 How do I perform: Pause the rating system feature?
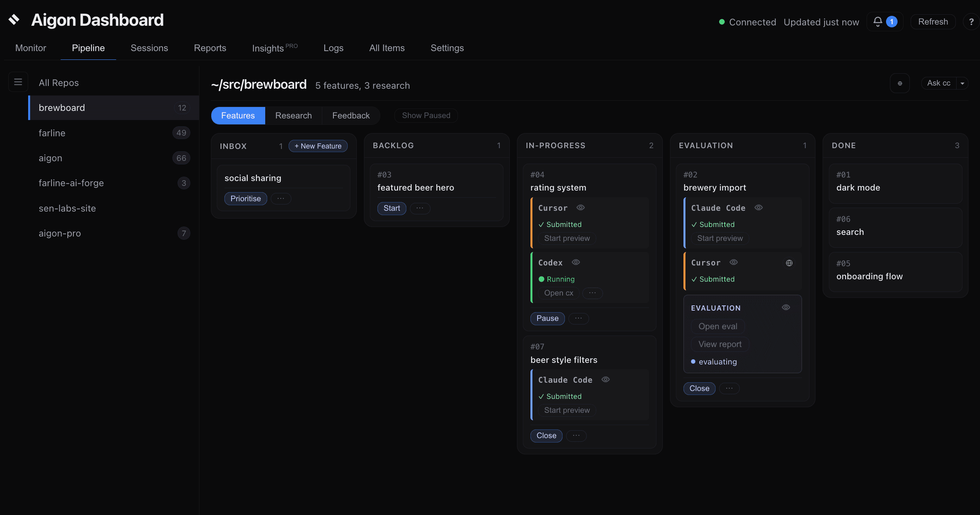pyautogui.click(x=547, y=319)
